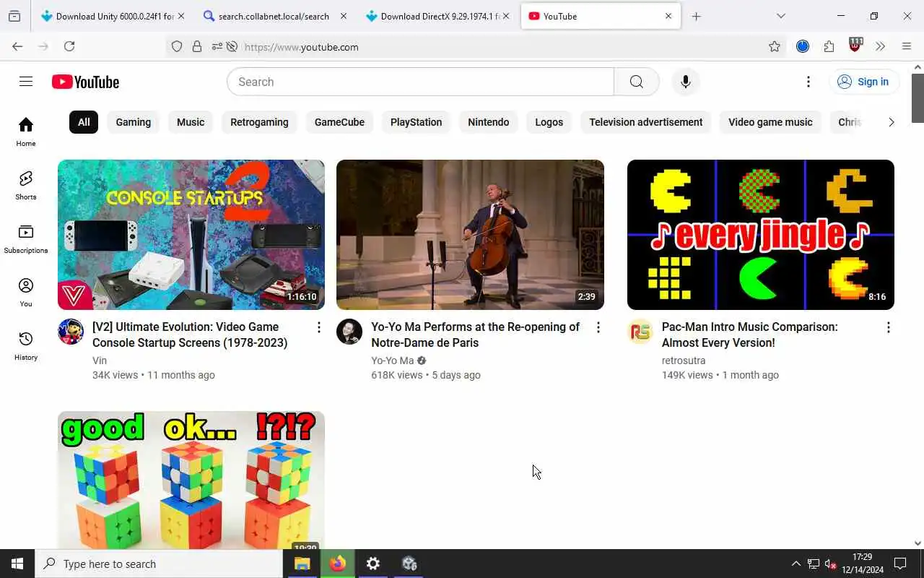This screenshot has width=924, height=578.
Task: Open Pac-Man Intro Music Comparison title link
Action: (x=750, y=335)
